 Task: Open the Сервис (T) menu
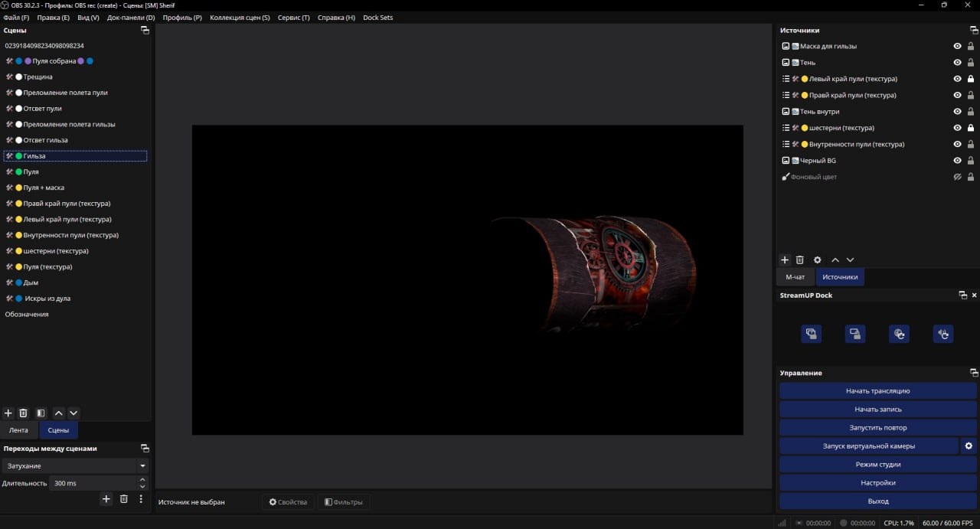click(x=294, y=18)
